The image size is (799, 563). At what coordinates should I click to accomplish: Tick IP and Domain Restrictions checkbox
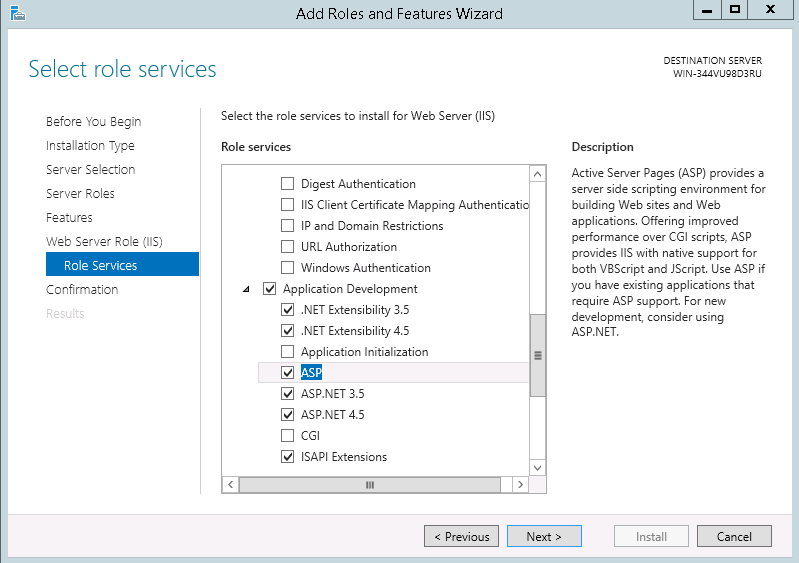pos(287,225)
